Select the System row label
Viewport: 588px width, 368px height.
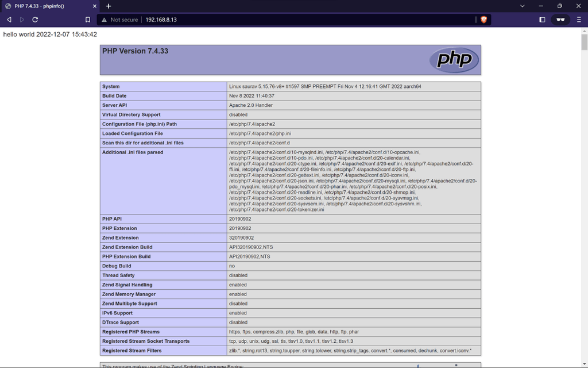[111, 86]
